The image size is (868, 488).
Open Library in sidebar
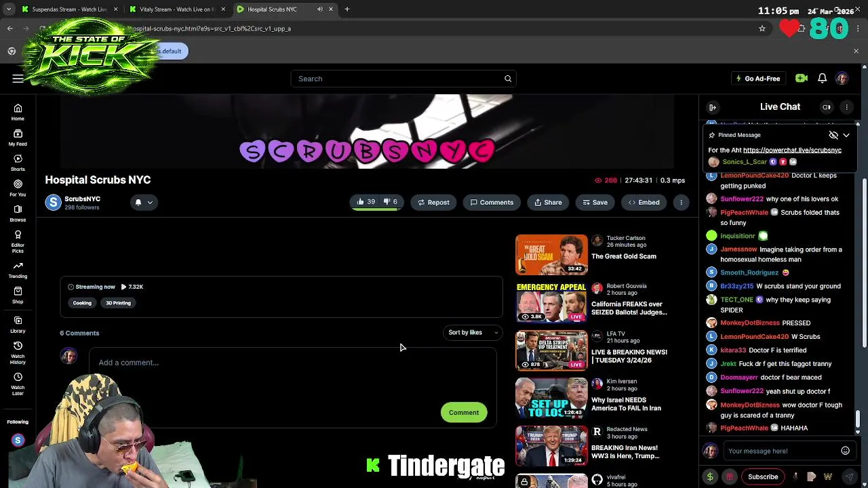18,324
